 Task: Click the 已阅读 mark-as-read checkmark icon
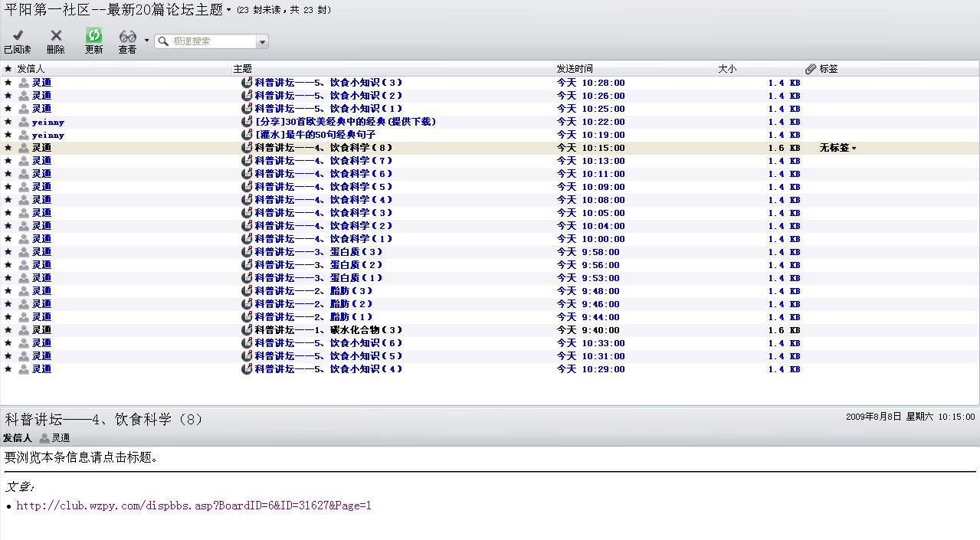pyautogui.click(x=18, y=35)
